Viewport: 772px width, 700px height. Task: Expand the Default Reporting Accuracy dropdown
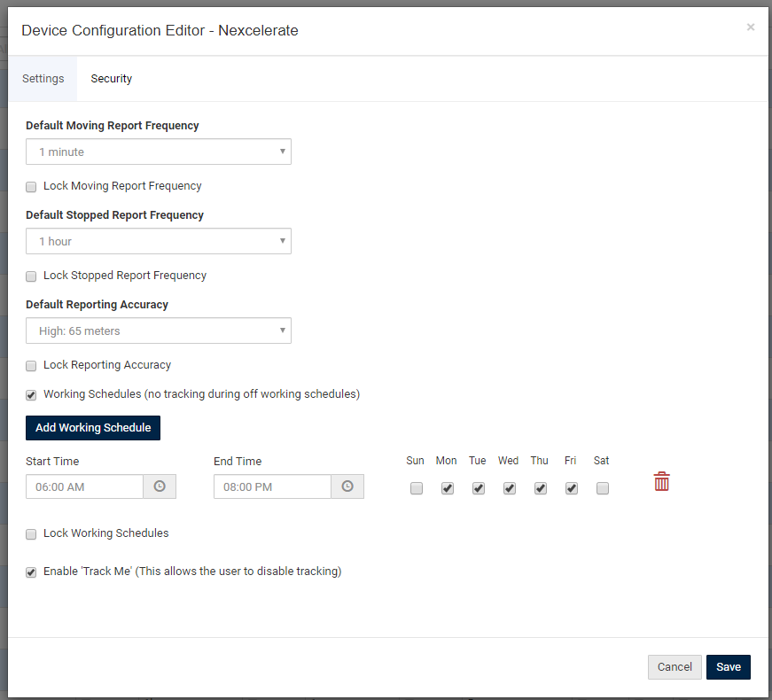coord(159,331)
